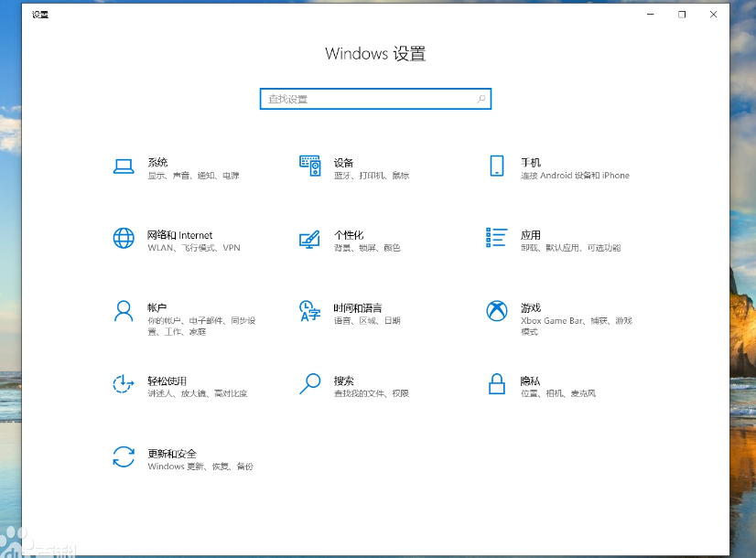Close the 设置 window

pos(714,15)
